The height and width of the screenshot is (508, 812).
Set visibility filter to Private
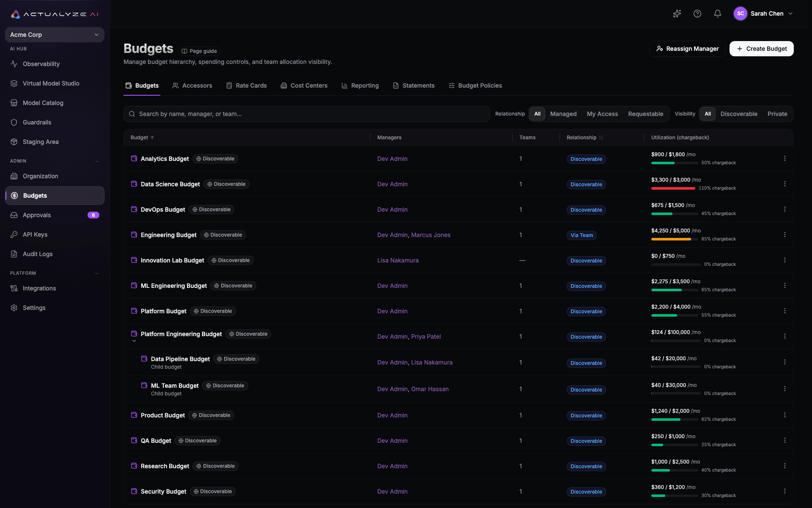[777, 114]
